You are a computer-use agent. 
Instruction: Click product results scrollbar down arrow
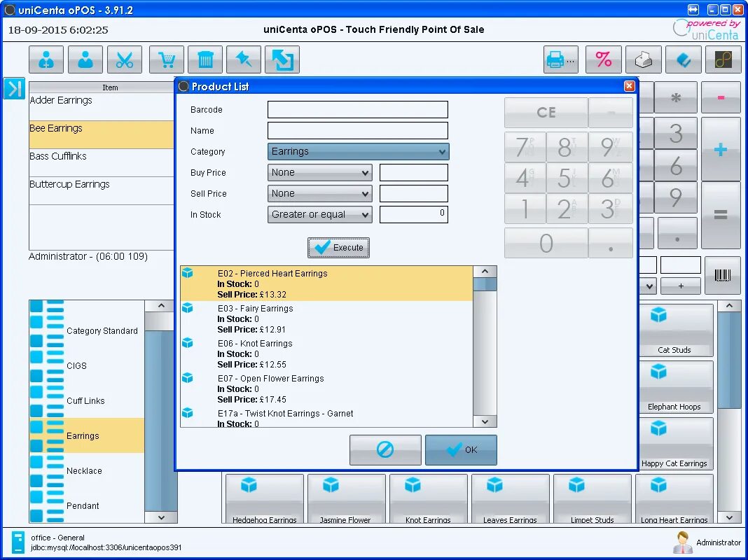[x=485, y=421]
